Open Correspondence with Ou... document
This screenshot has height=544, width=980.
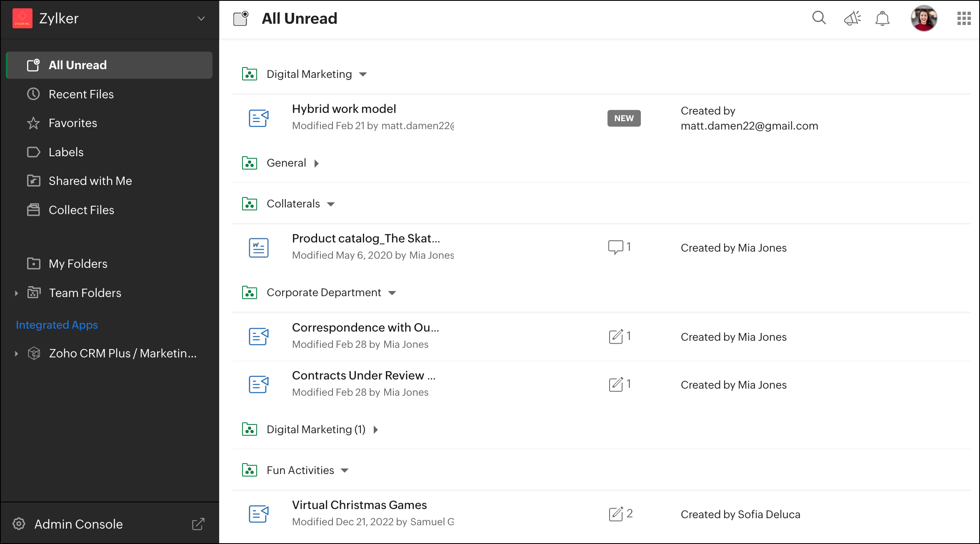coord(365,327)
